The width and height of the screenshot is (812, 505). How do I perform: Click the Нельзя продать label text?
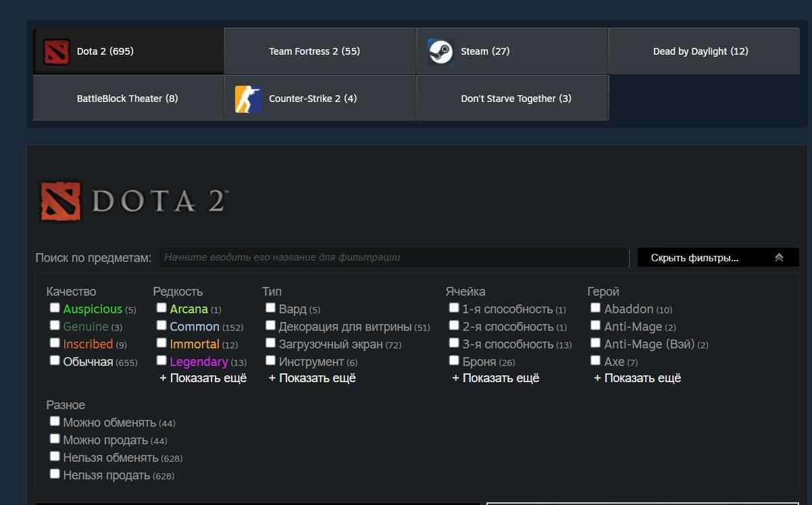[x=107, y=475]
